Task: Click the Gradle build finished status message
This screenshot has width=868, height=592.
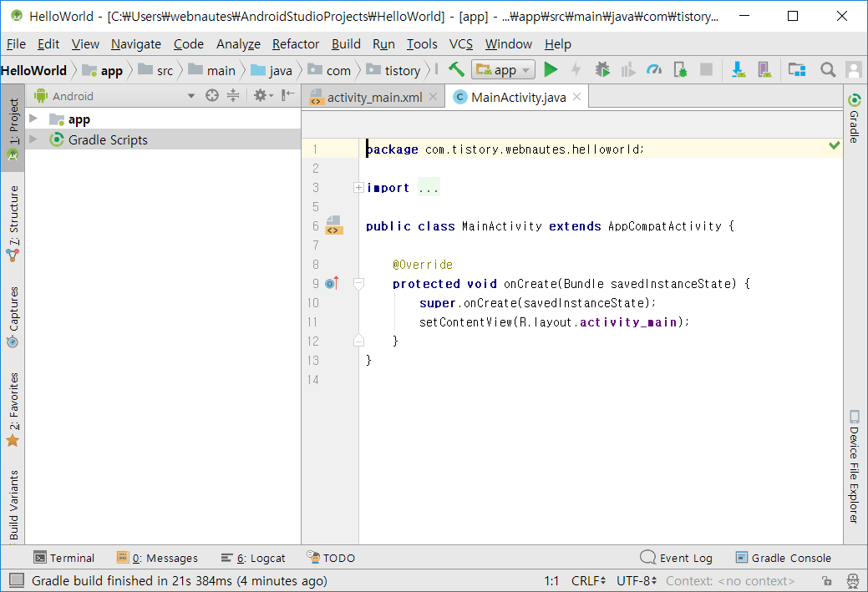Action: click(x=180, y=581)
